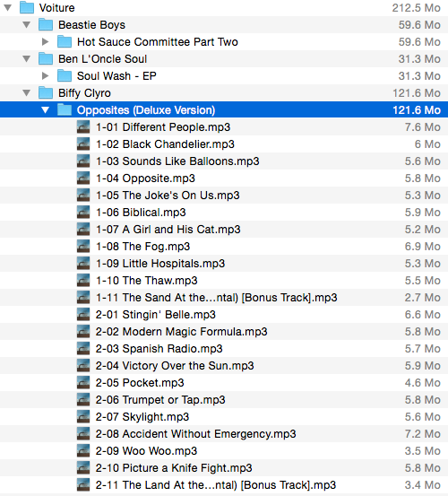This screenshot has width=448, height=496.
Task: Select 2-11 The Land At the...ntal) file name
Action: tap(216, 485)
